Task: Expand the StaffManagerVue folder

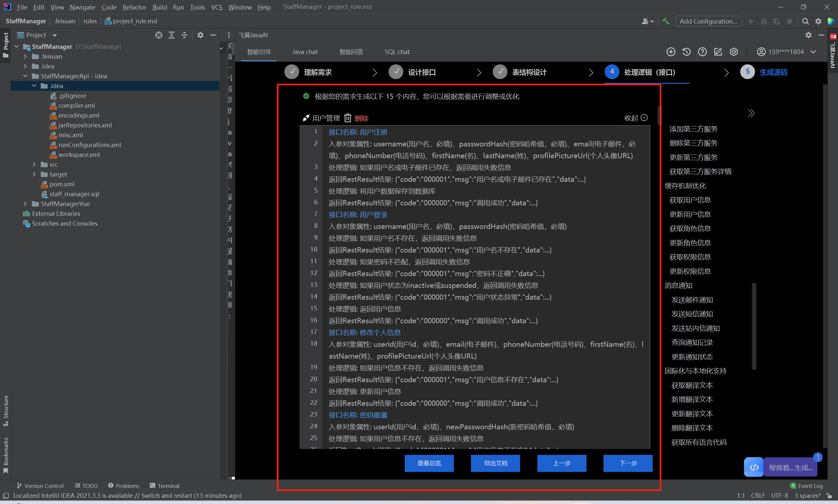Action: [x=25, y=204]
